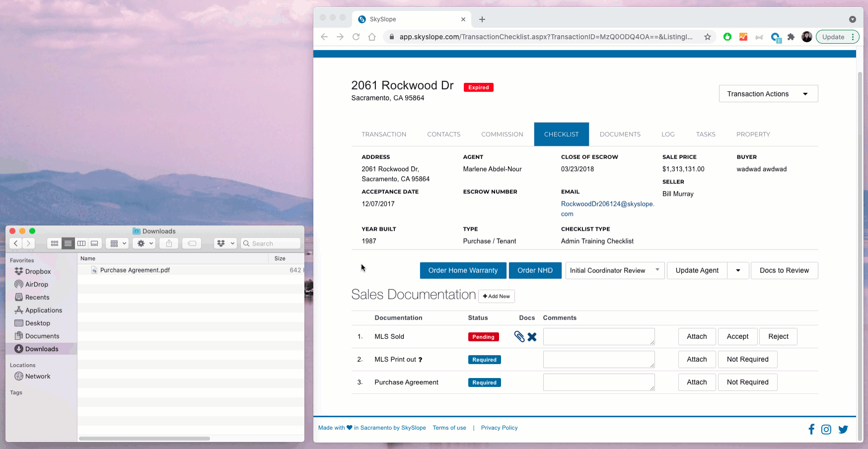
Task: Click the Docs to Review button
Action: click(x=784, y=270)
